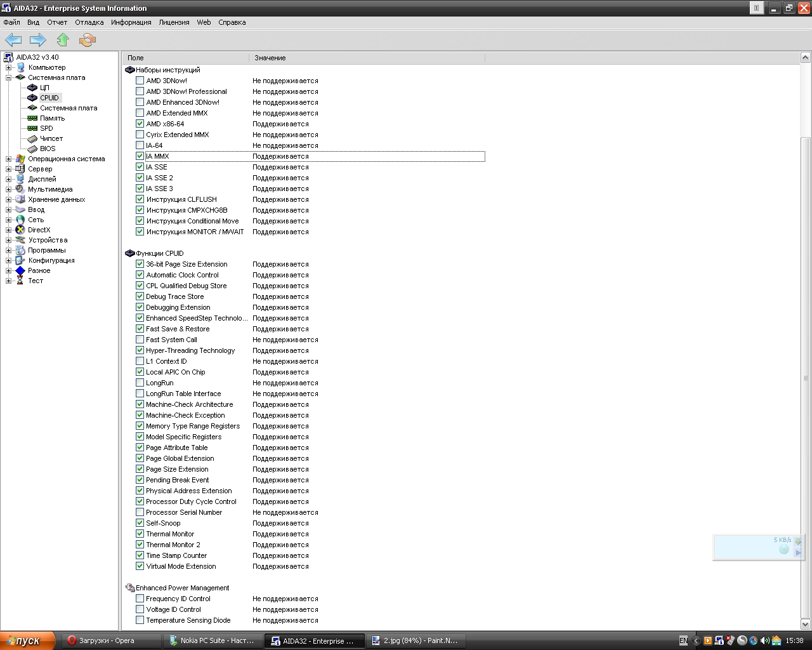Toggle the Processor Serial Number checkbox
This screenshot has width=812, height=650.
pyautogui.click(x=140, y=512)
